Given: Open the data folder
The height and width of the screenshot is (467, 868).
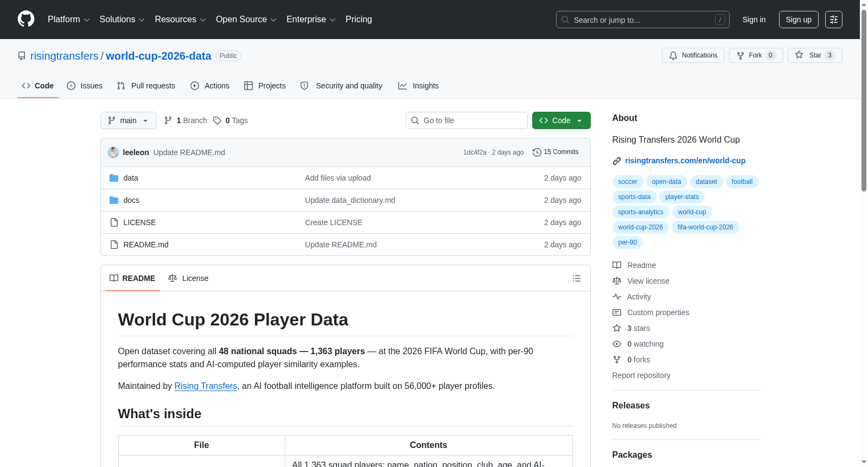Looking at the screenshot, I should pos(131,178).
